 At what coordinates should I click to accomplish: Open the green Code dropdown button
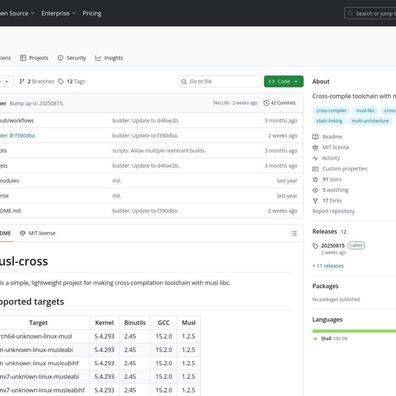tap(284, 81)
